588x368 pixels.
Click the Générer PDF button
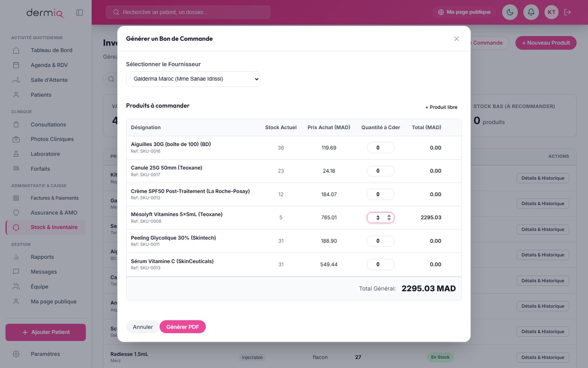pos(183,327)
